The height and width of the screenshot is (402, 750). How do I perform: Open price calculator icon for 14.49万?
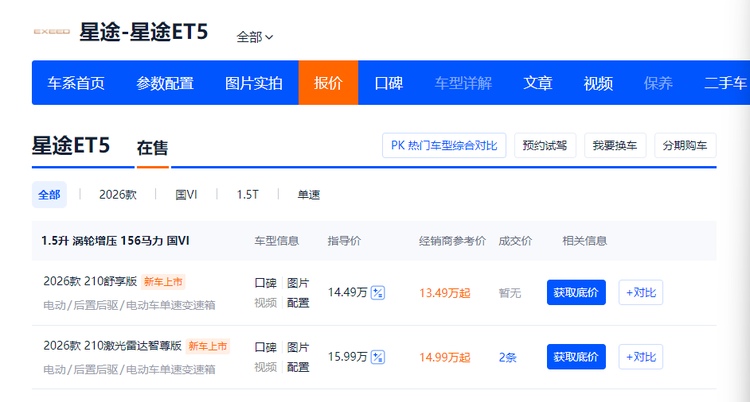pos(378,293)
